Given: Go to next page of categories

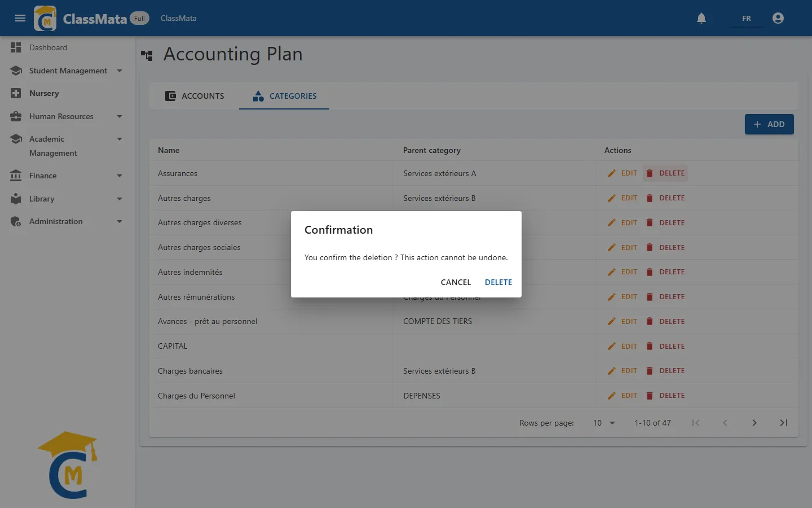Looking at the screenshot, I should [754, 423].
